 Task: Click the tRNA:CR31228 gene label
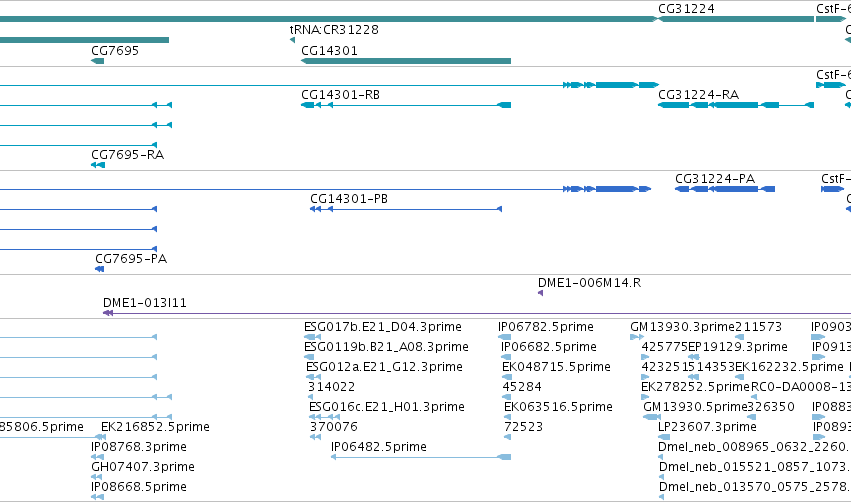[x=334, y=29]
